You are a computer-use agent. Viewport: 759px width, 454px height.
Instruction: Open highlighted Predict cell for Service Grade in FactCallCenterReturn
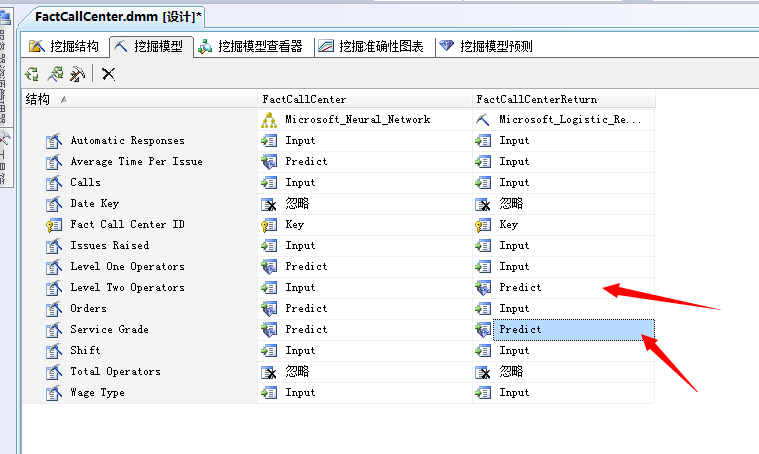[x=574, y=330]
